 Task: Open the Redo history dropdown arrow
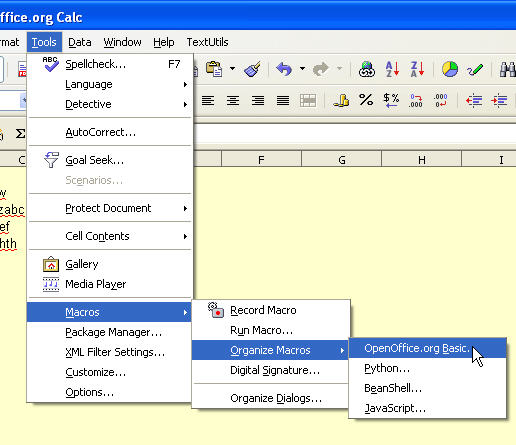339,69
